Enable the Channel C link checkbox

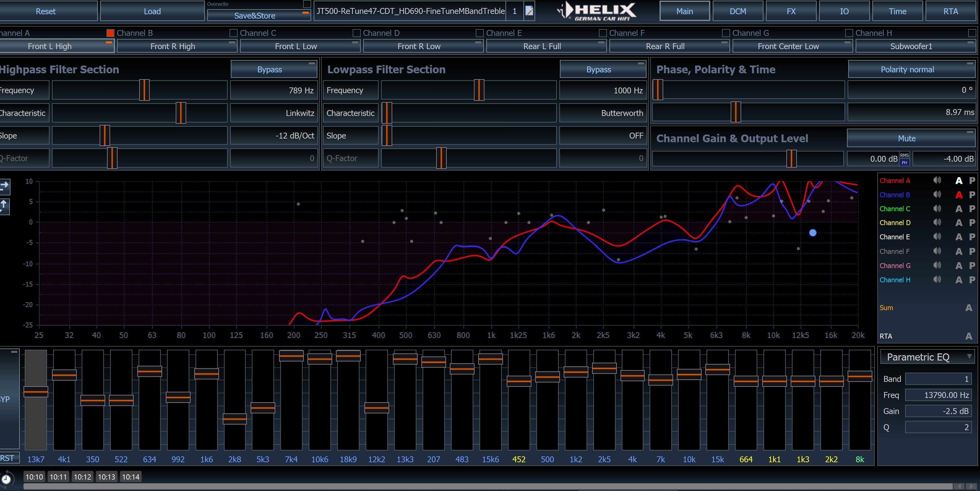[356, 33]
